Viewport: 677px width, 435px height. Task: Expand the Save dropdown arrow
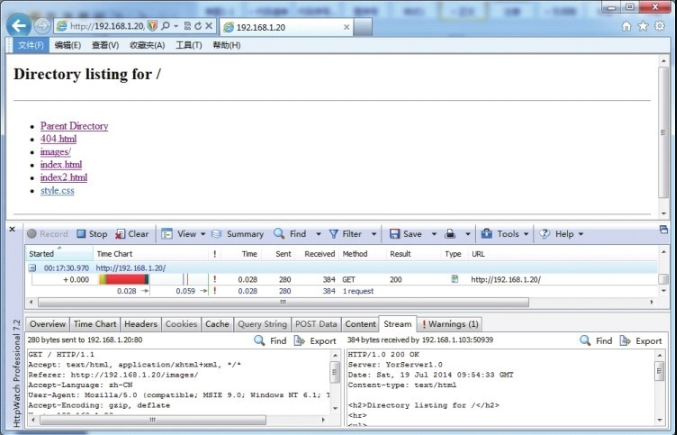(x=434, y=234)
